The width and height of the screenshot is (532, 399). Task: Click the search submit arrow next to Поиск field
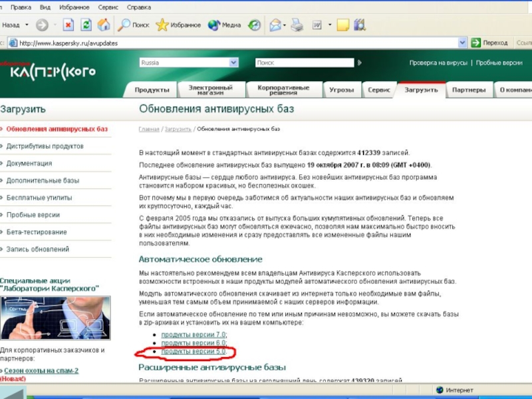360,63
